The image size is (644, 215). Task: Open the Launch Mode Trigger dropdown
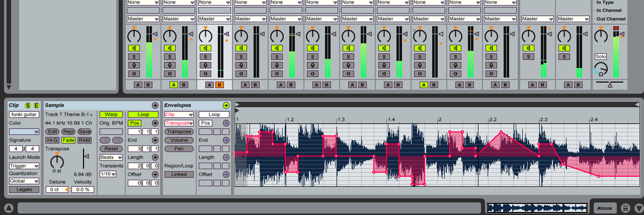tap(24, 166)
